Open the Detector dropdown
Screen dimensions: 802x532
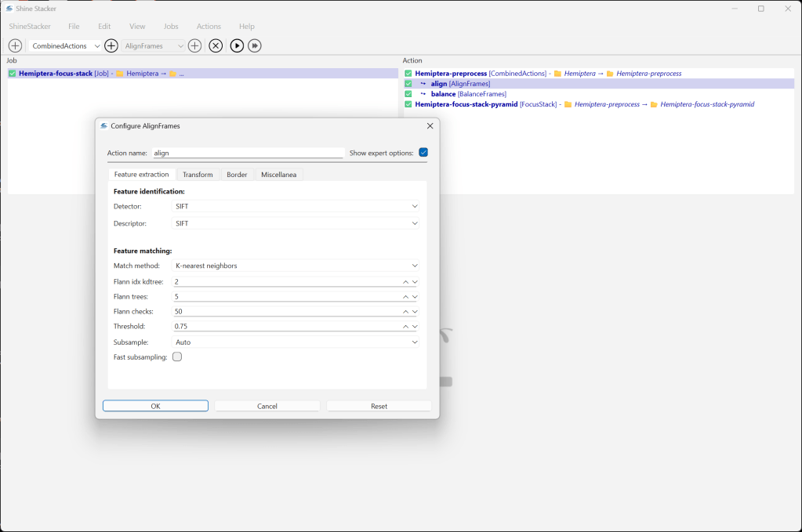296,206
